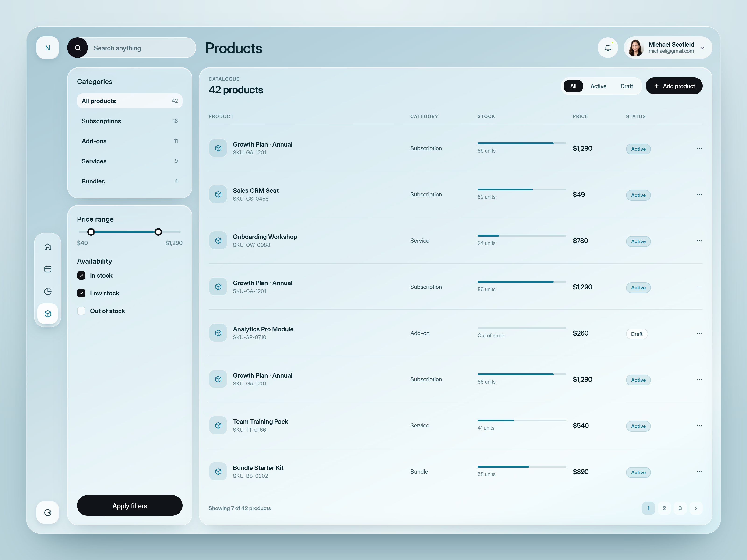Go to page 3
747x560 pixels.
pos(680,508)
